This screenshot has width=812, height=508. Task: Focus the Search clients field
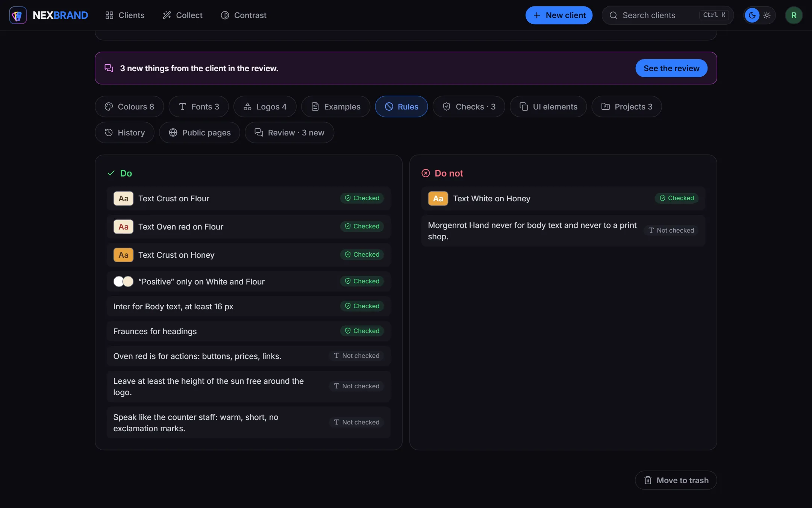tap(668, 15)
